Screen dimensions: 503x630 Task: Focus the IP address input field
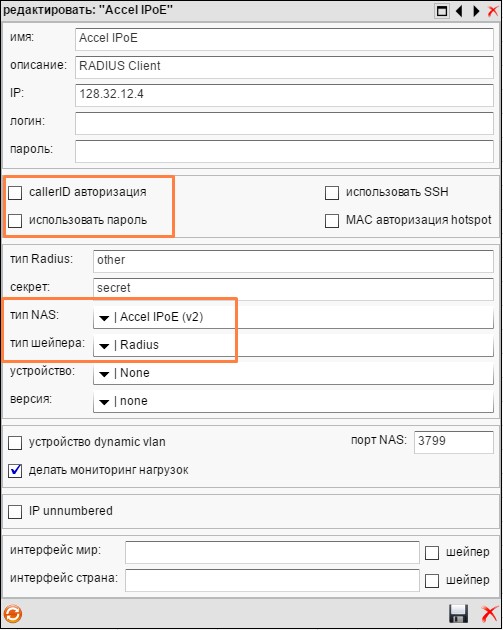(284, 95)
